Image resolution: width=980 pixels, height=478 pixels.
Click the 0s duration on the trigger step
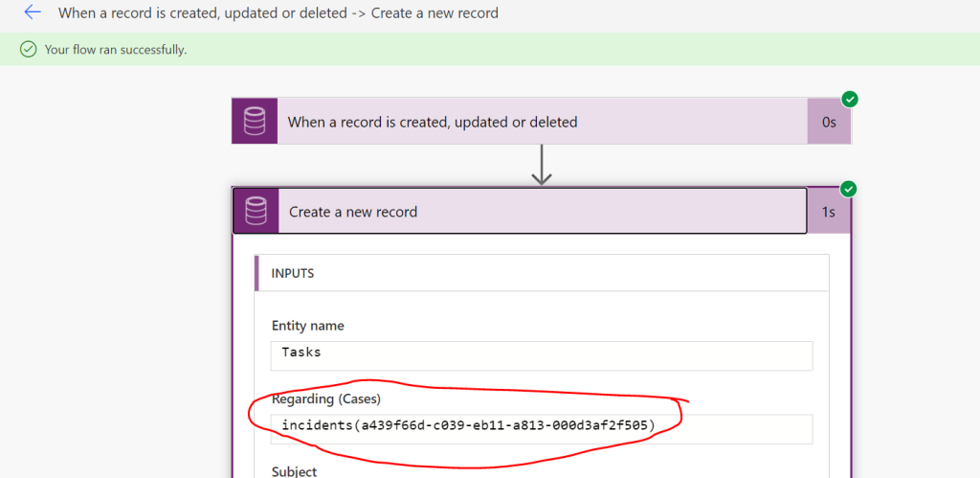tap(828, 122)
